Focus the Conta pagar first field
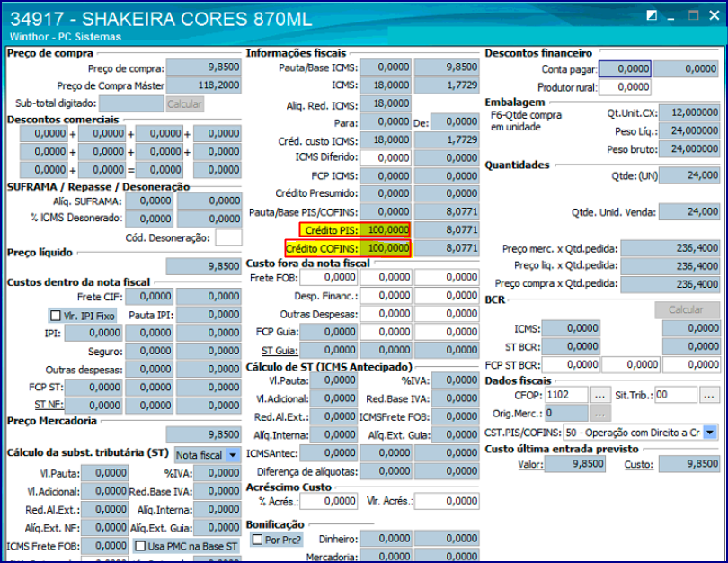This screenshot has height=563, width=728. click(x=625, y=68)
